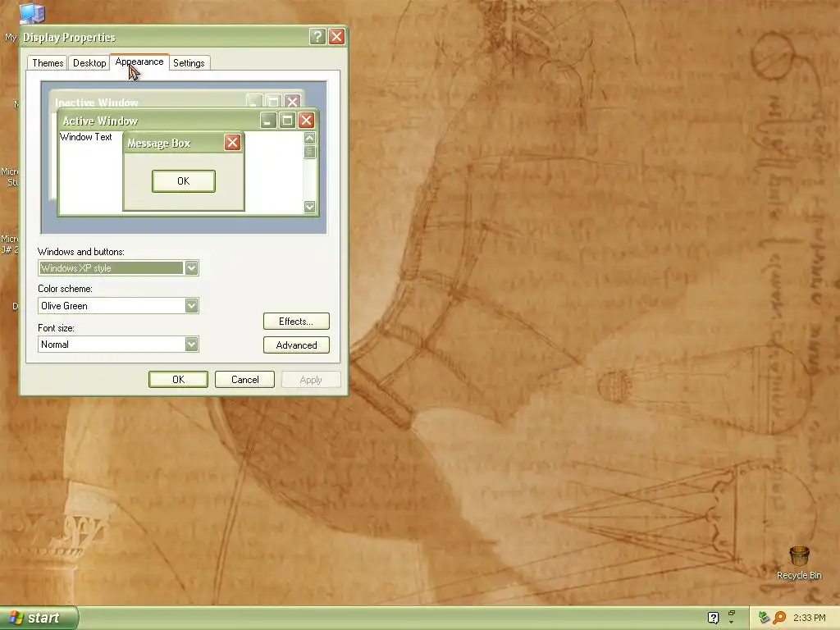Click the Message Box title in preview
840x630 pixels.
tap(158, 143)
